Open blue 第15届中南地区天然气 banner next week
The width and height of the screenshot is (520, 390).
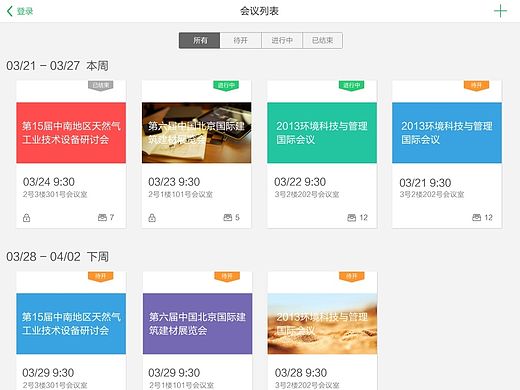pos(71,324)
